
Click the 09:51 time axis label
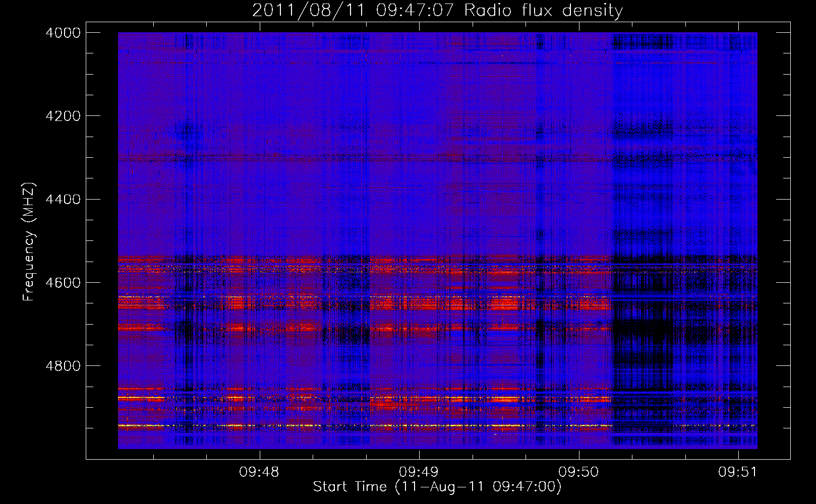(x=738, y=472)
